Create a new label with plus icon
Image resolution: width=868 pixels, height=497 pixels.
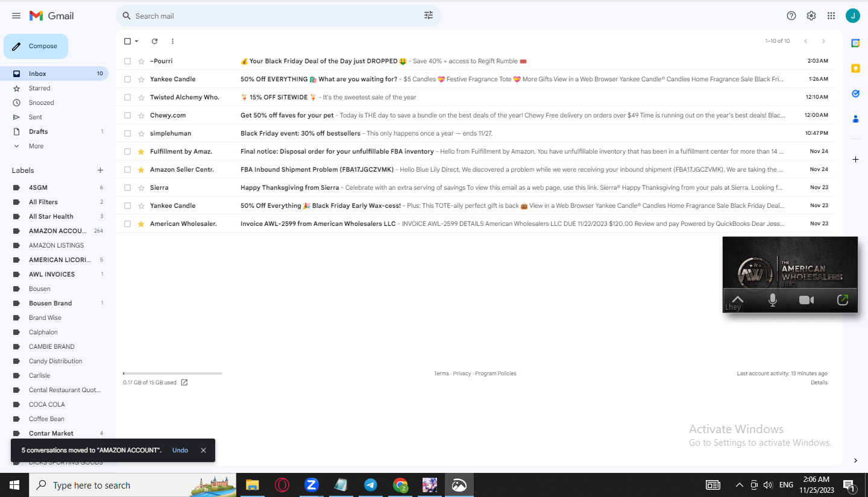pos(100,170)
